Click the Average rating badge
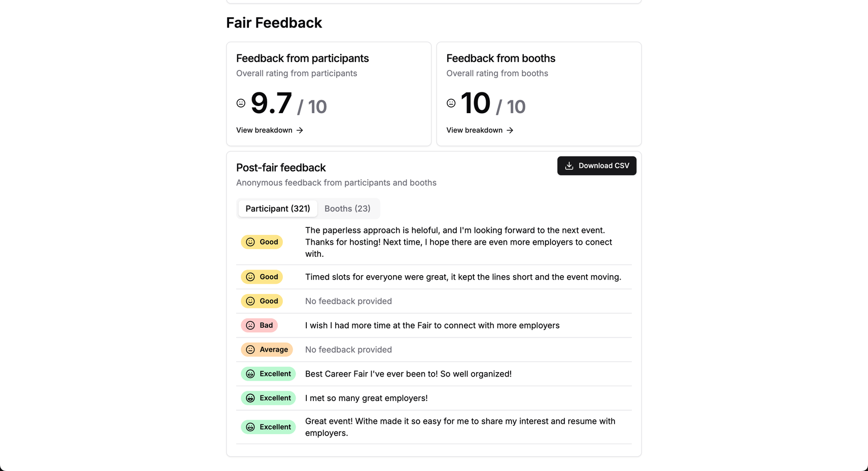This screenshot has width=868, height=471. coord(267,350)
